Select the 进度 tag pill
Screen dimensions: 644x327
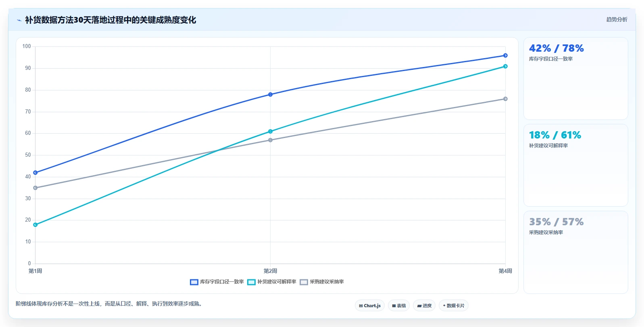point(424,306)
